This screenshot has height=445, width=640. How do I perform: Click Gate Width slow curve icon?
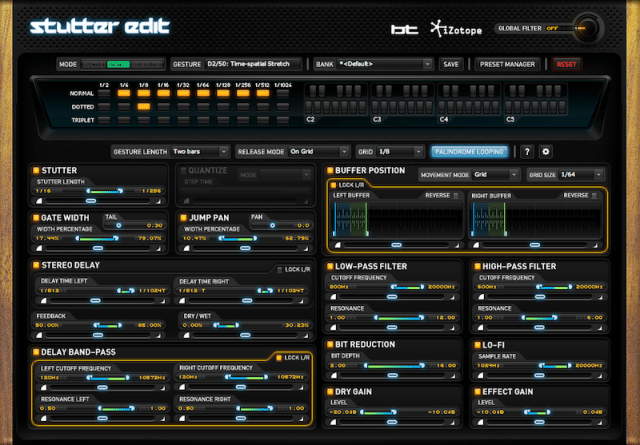coord(39,248)
